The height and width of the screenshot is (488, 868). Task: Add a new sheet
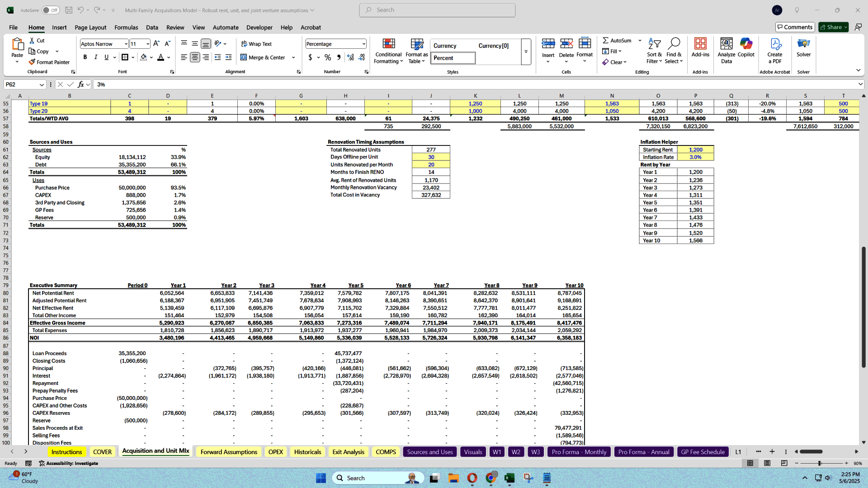click(772, 452)
